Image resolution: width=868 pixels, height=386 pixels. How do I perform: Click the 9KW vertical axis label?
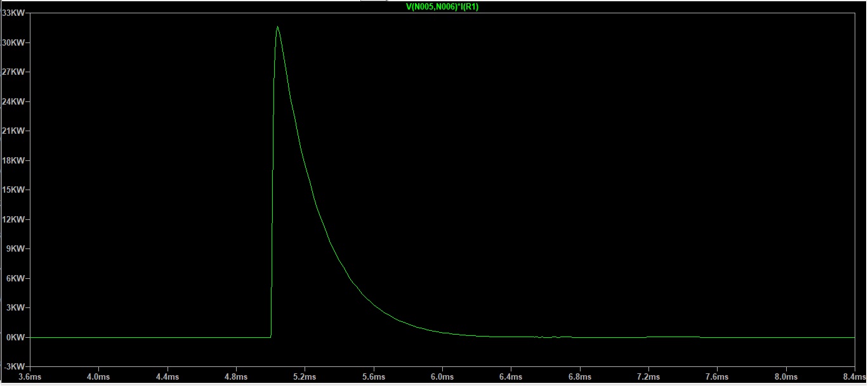[x=15, y=249]
